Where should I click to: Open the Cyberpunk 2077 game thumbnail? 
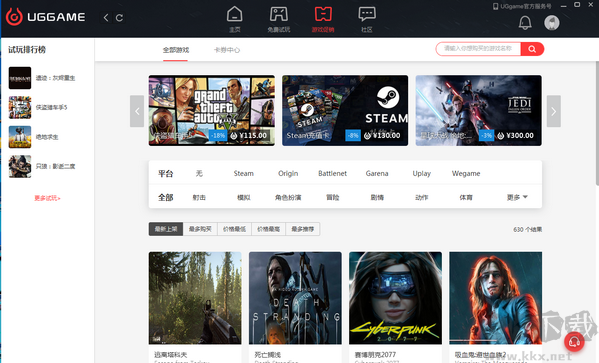pyautogui.click(x=395, y=298)
